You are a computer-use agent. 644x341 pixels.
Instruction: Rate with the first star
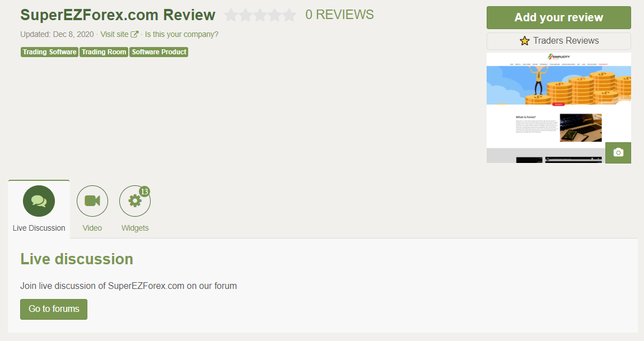(x=231, y=15)
